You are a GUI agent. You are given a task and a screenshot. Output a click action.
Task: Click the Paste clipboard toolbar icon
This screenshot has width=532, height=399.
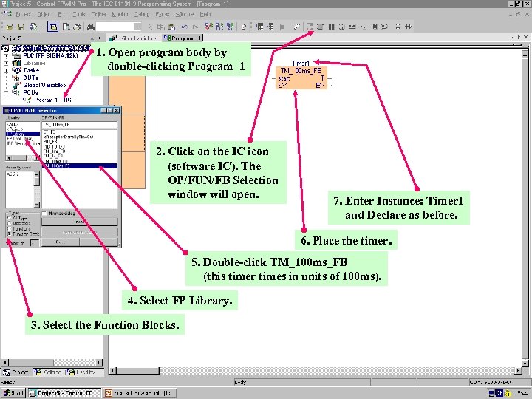coord(172,27)
